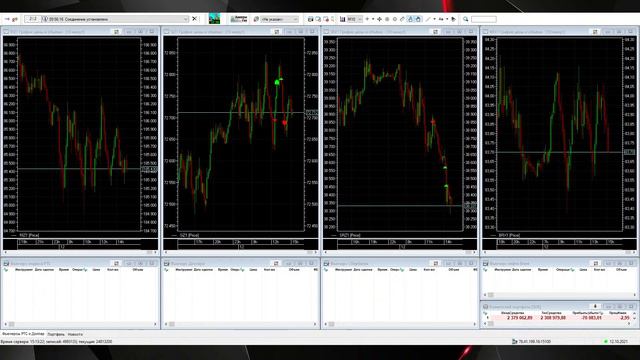Click the settings icon in the SRZ1 chart title bar
Viewport: 640px width, 360px height.
coord(436,31)
